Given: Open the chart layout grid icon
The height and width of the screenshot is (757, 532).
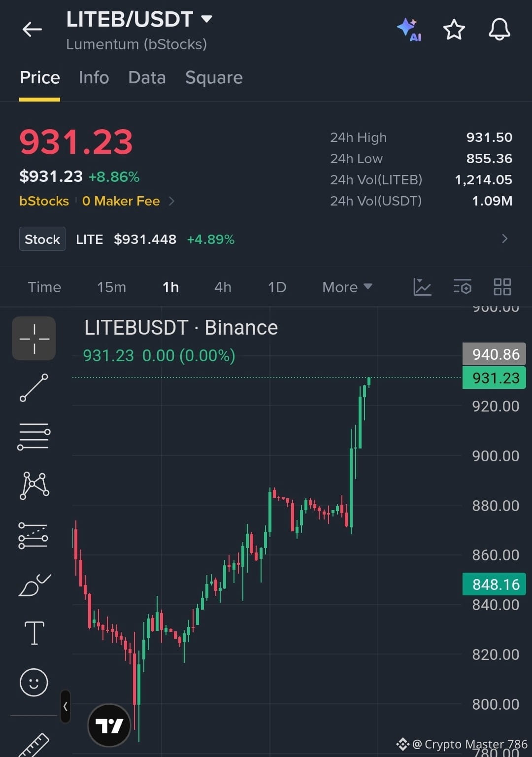Looking at the screenshot, I should tap(502, 287).
